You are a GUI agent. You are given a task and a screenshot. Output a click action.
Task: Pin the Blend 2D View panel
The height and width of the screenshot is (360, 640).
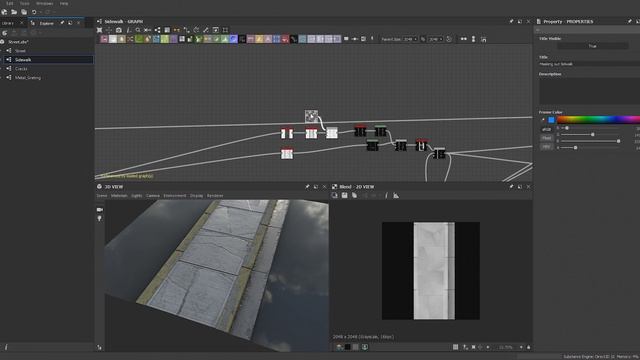coord(511,187)
